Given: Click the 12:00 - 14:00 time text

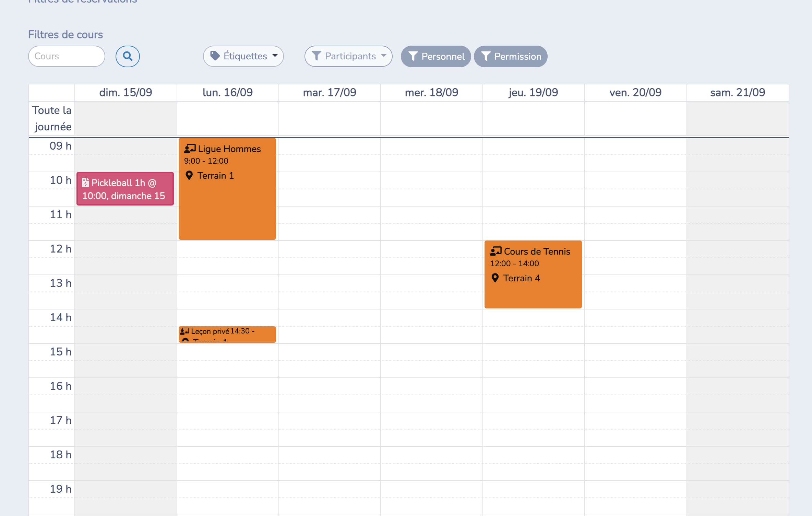Looking at the screenshot, I should point(514,263).
